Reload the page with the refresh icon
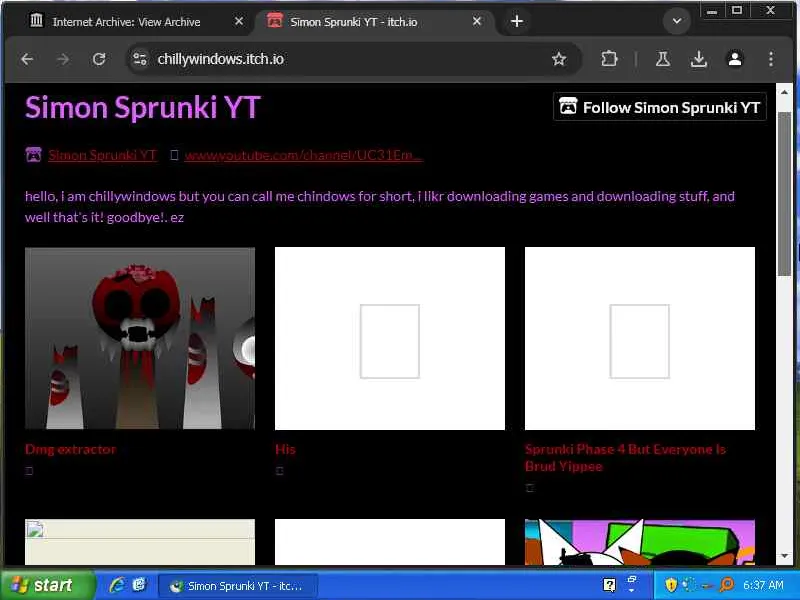Viewport: 800px width, 600px height. 99,59
